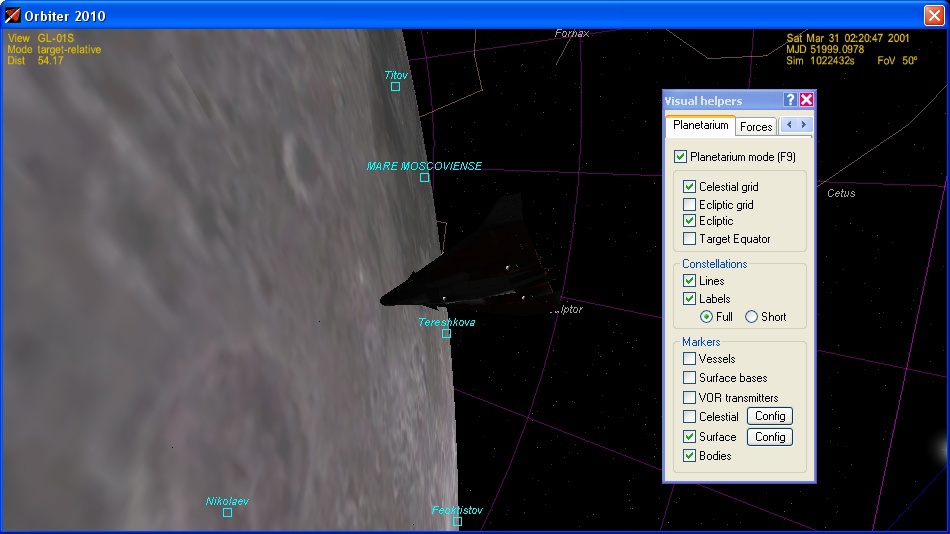Enable the Celestial markers checkbox

point(689,416)
